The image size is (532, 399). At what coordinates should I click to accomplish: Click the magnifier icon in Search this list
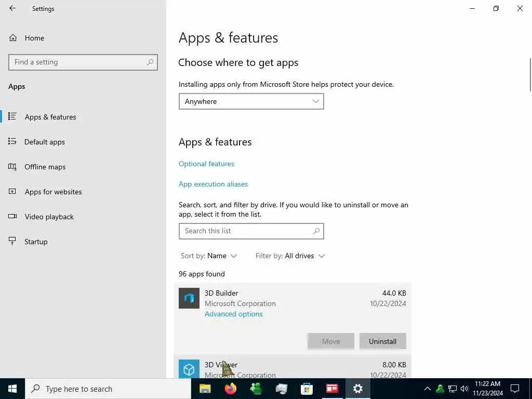pos(316,231)
